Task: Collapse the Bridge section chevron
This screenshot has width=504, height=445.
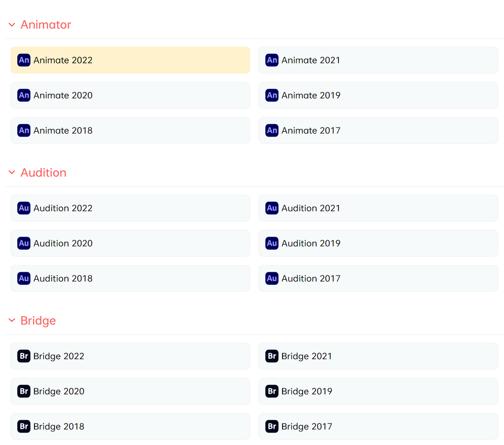Action: click(12, 320)
